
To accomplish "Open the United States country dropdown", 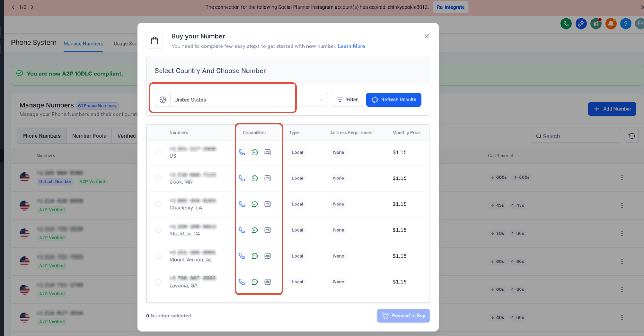I will point(241,100).
